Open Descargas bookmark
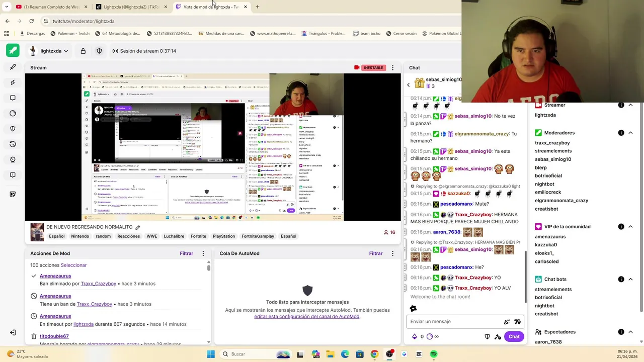The image size is (644, 362). pyautogui.click(x=32, y=34)
